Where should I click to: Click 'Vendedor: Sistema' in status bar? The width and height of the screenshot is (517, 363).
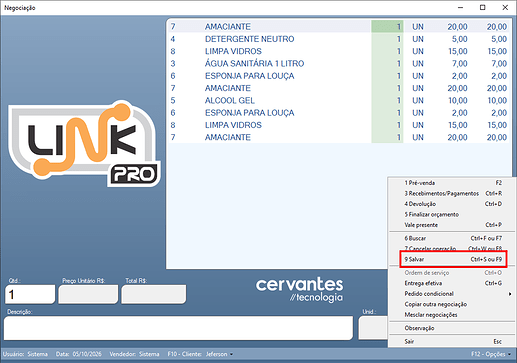pyautogui.click(x=134, y=354)
